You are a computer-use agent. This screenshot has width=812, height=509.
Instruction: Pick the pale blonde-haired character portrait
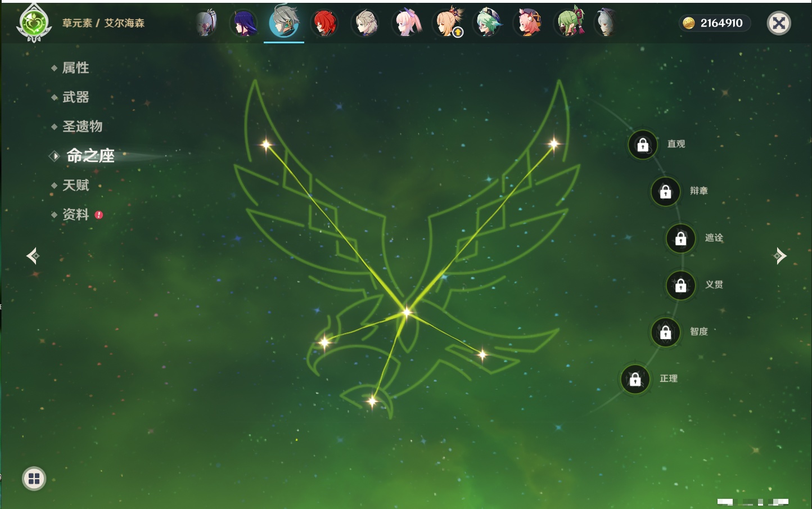click(366, 24)
